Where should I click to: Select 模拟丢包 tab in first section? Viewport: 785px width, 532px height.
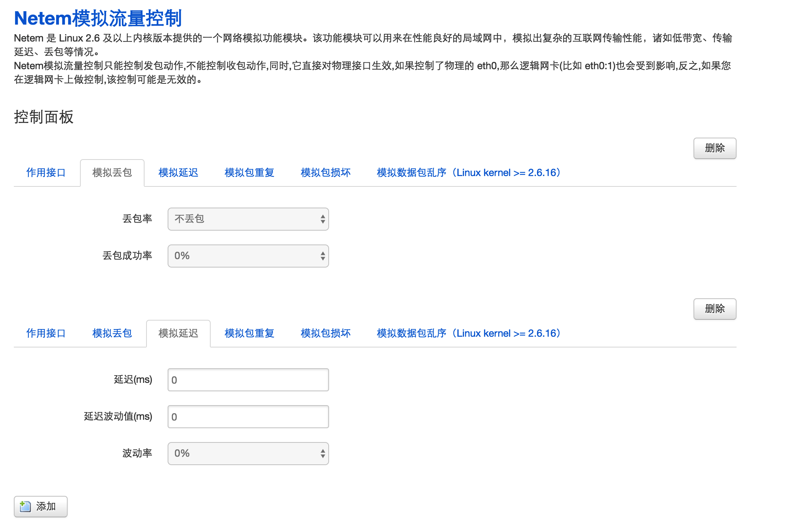coord(112,173)
